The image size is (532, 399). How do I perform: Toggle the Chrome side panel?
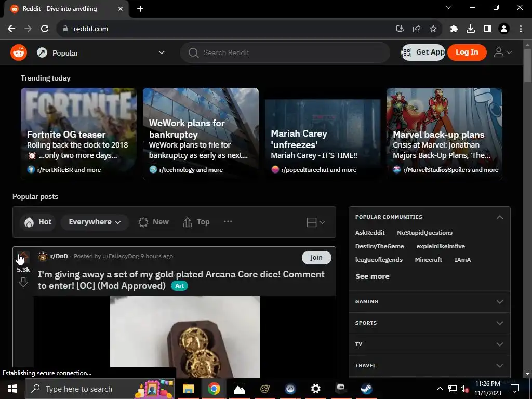pos(487,29)
